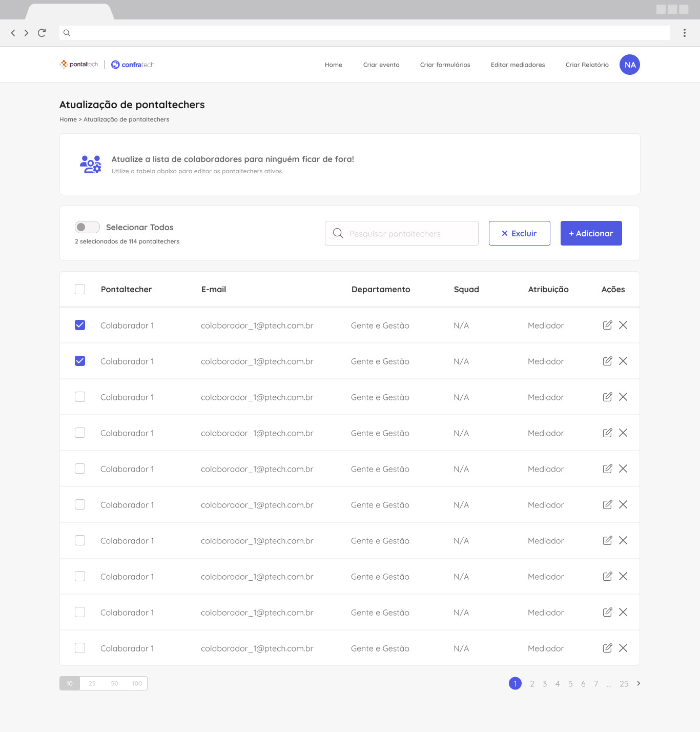Toggle the Selecionar Todos switch

[87, 227]
